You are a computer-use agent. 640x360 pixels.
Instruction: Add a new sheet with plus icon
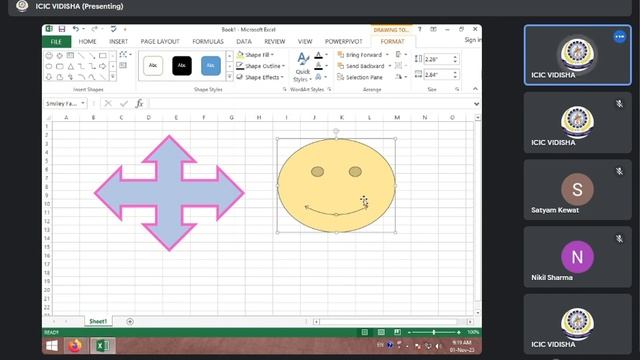click(x=130, y=322)
